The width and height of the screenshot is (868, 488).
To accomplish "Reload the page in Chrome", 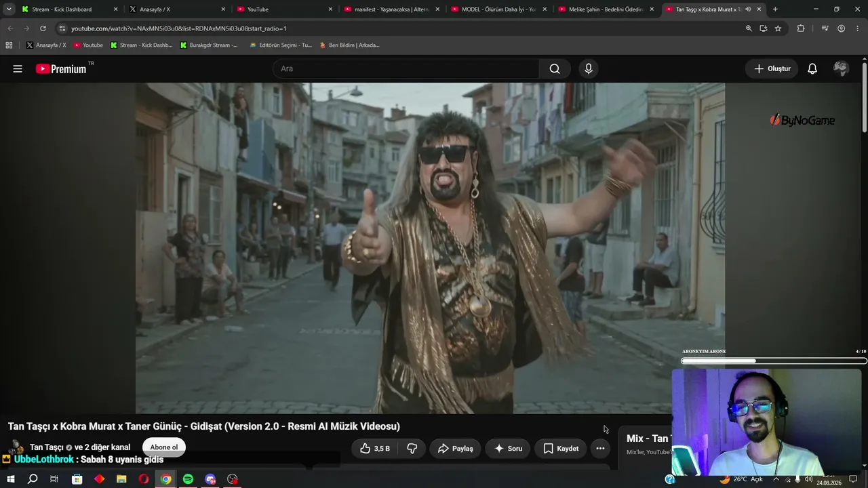I will point(43,28).
